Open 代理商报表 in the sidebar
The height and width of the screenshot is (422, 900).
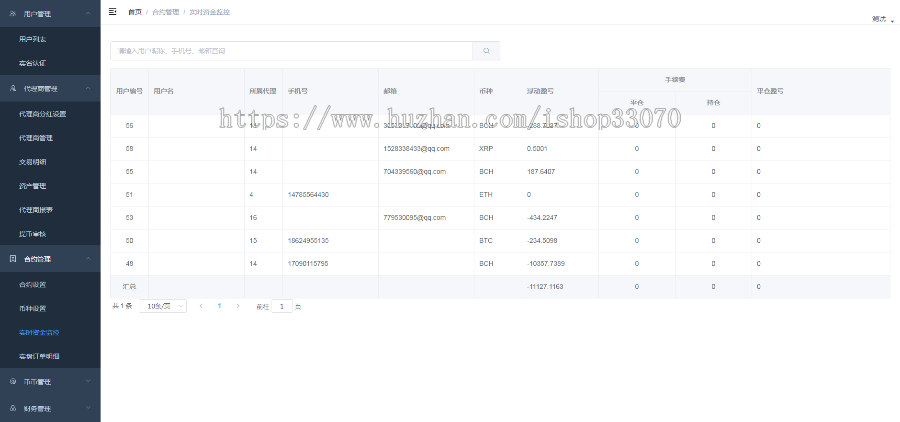[36, 210]
